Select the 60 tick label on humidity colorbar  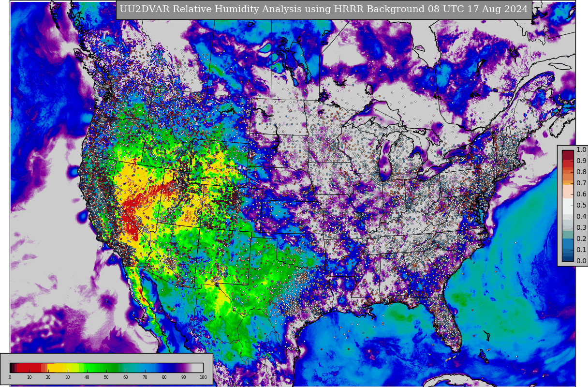[x=126, y=377]
